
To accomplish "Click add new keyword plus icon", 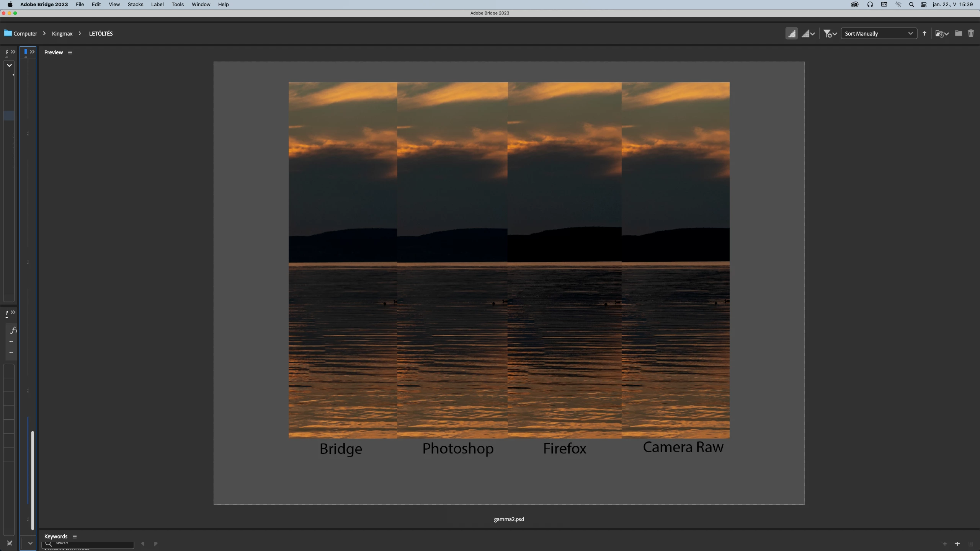I will (957, 544).
